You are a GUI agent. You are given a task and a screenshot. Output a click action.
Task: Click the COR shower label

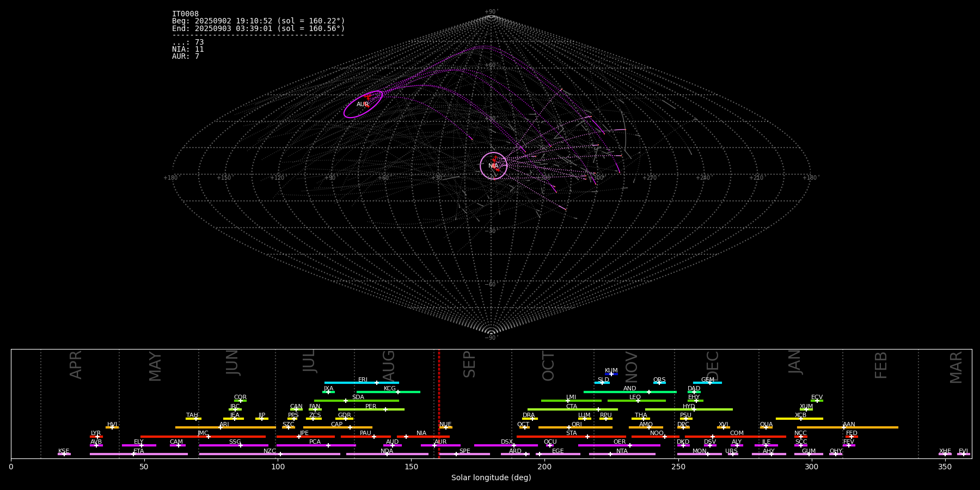(240, 397)
